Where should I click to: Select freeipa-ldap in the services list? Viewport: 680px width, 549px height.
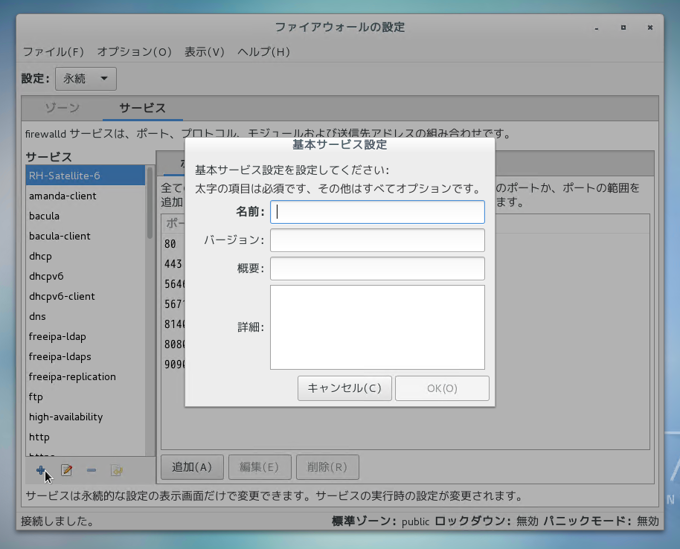click(x=85, y=336)
